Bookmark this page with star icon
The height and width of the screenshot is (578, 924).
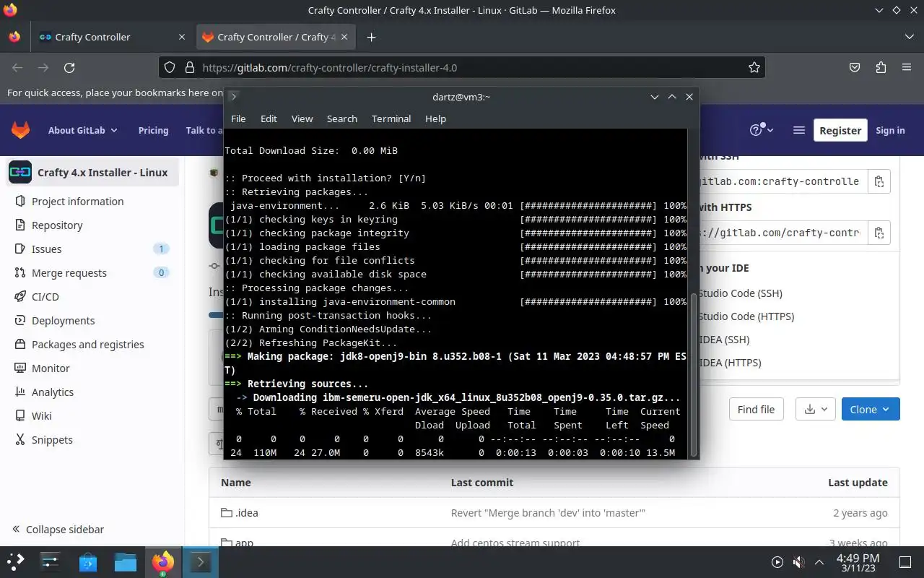click(754, 67)
